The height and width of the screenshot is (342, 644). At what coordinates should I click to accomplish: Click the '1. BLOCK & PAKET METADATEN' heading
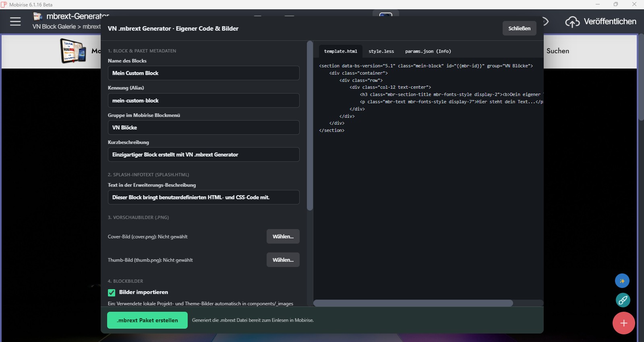click(142, 51)
